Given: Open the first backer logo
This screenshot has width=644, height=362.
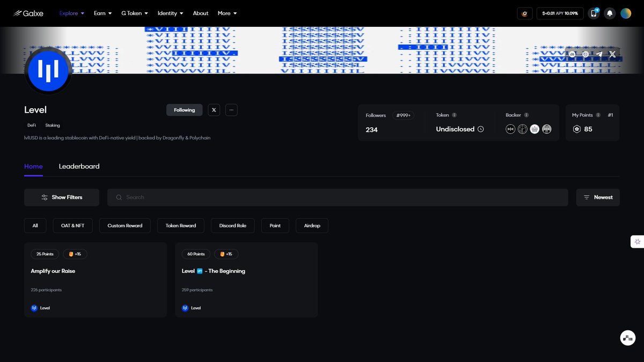Looking at the screenshot, I should 510,129.
